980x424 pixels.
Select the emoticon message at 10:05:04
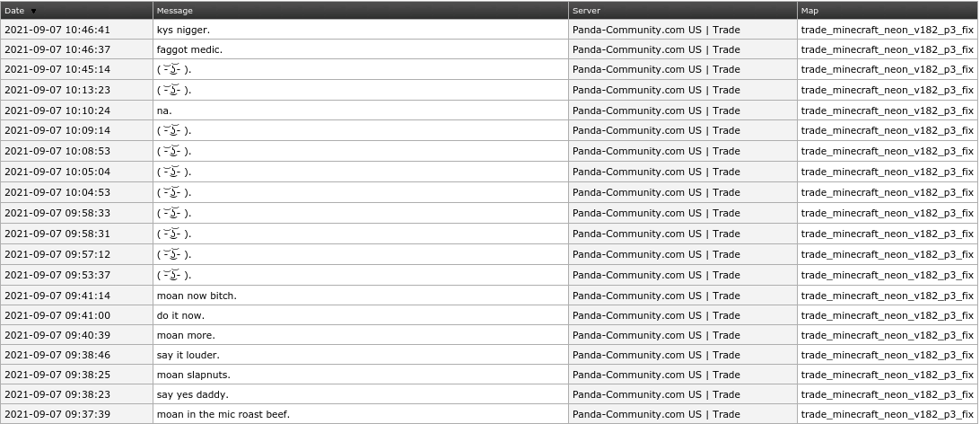174,172
